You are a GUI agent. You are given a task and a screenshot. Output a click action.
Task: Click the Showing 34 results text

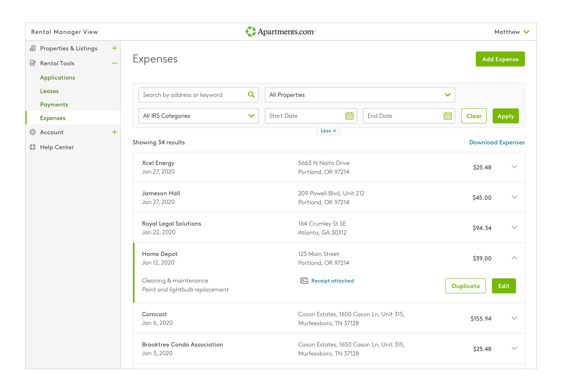point(159,142)
